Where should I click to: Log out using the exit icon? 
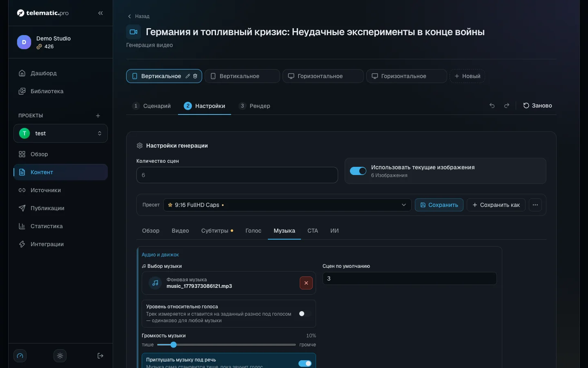tap(100, 356)
